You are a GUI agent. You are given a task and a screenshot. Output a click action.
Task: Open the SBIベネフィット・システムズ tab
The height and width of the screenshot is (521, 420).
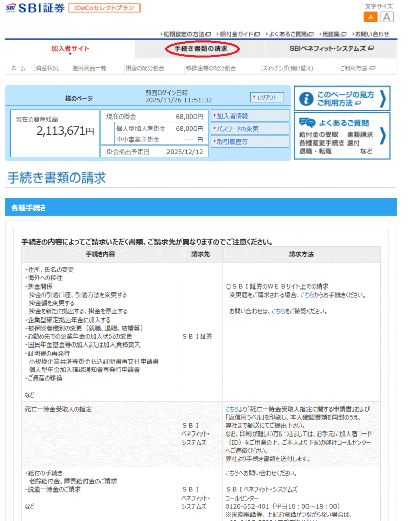(x=331, y=49)
